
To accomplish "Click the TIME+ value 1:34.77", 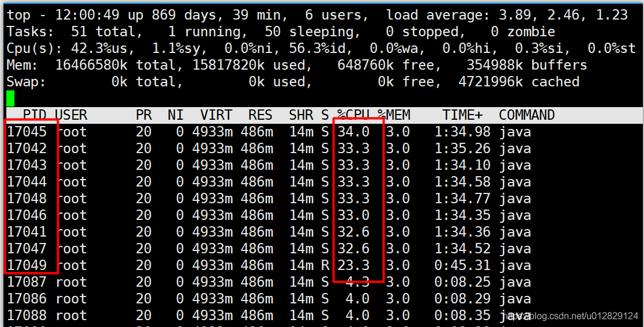I will tap(462, 199).
